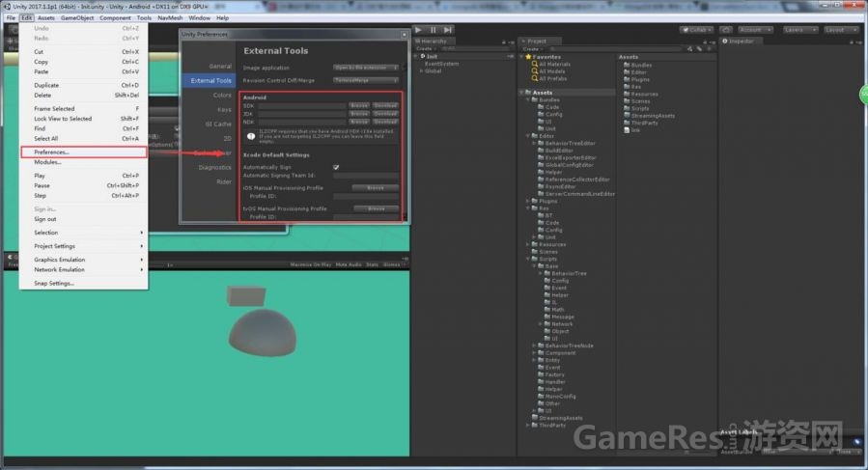Click search by label icon in Project panel
This screenshot has width=868, height=470.
tap(699, 48)
